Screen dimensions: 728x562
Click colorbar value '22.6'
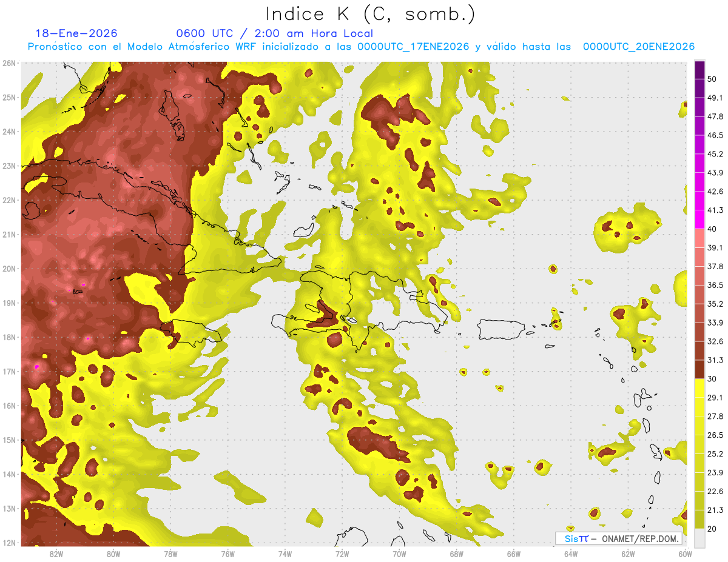point(715,492)
